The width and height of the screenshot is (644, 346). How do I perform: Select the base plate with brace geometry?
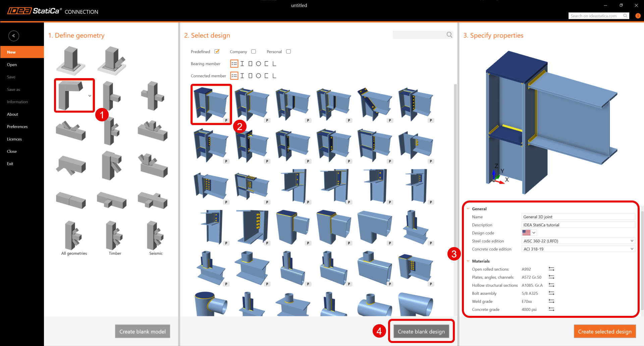(x=112, y=61)
